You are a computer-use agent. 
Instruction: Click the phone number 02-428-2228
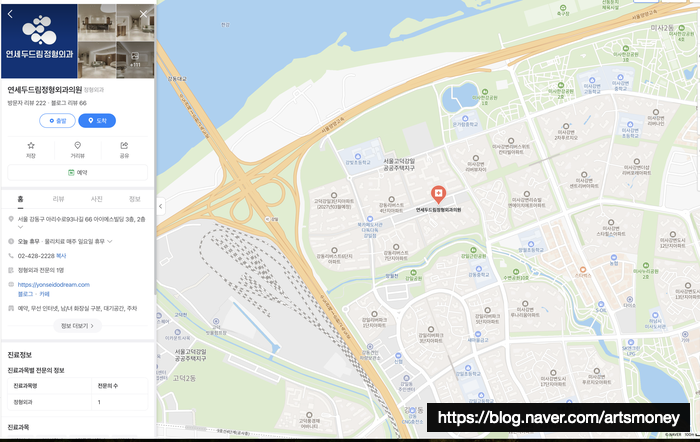click(36, 256)
